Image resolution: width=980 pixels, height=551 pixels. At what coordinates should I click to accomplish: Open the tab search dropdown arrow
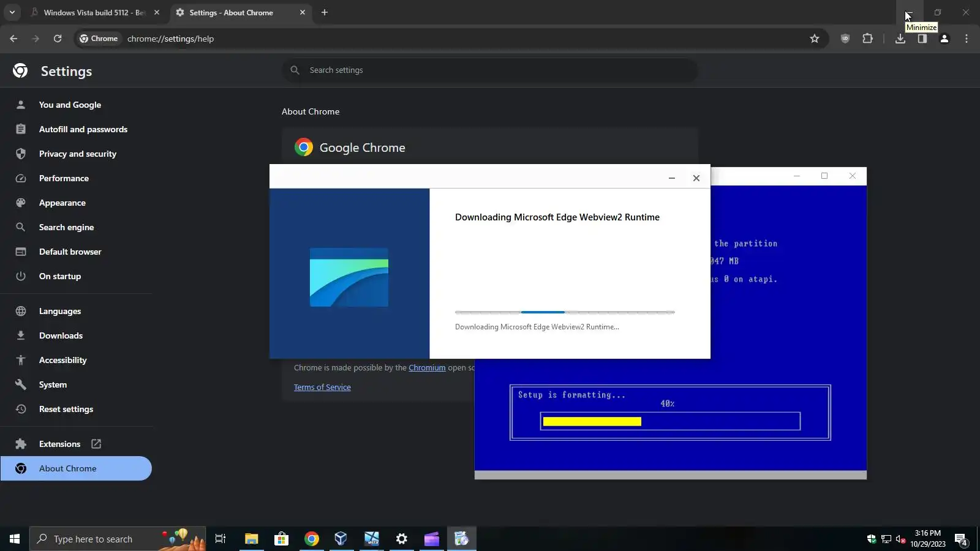(12, 12)
